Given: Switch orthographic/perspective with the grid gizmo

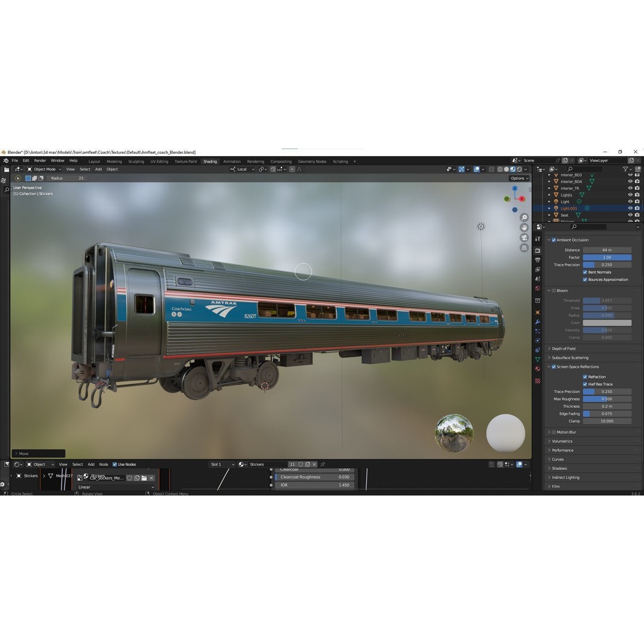Looking at the screenshot, I should point(524,248).
